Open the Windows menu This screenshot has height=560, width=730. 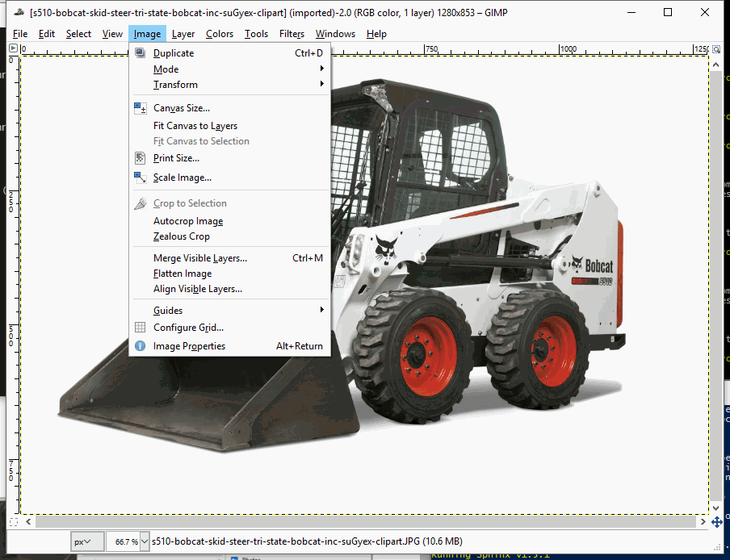click(x=335, y=34)
